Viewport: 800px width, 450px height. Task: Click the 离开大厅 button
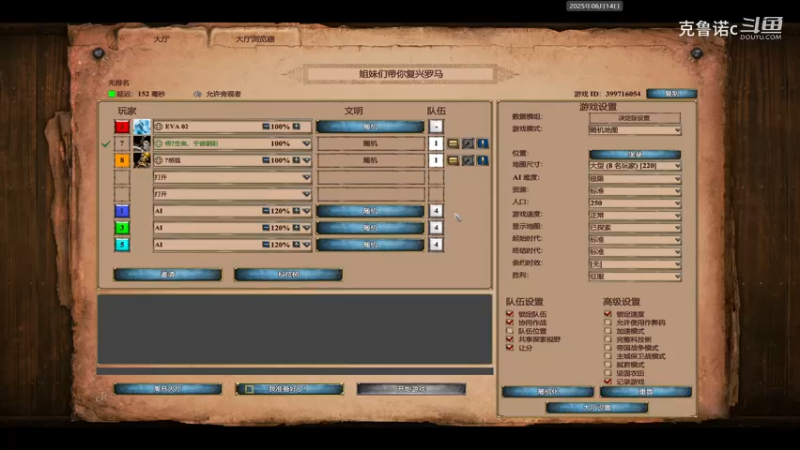point(167,389)
